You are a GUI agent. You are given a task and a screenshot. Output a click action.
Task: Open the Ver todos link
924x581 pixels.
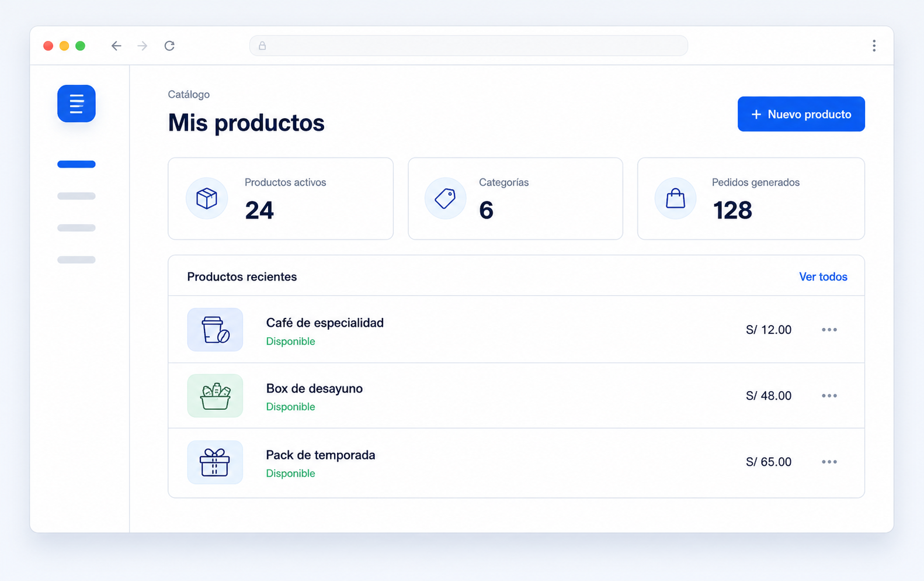(x=823, y=276)
